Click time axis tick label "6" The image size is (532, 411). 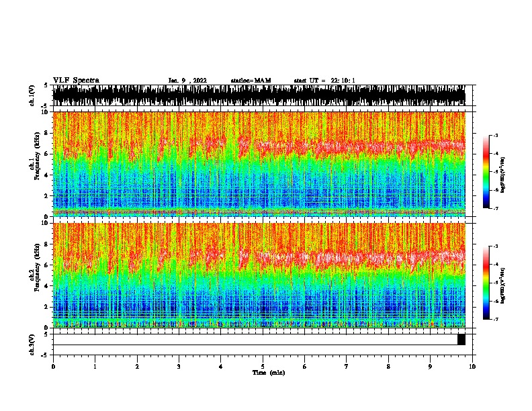click(305, 367)
